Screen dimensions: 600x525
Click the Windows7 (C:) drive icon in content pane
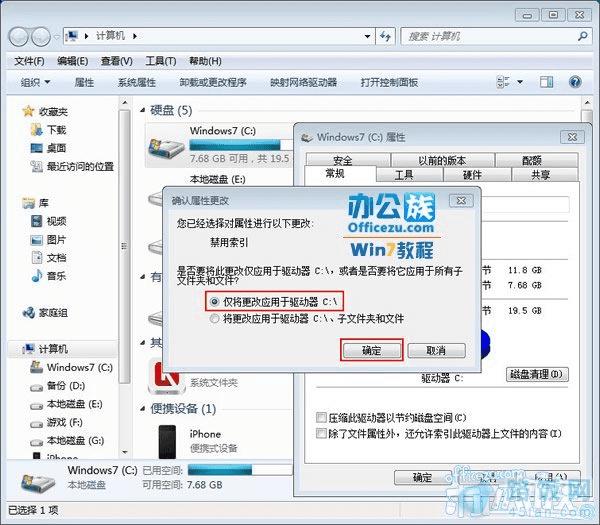coord(166,147)
